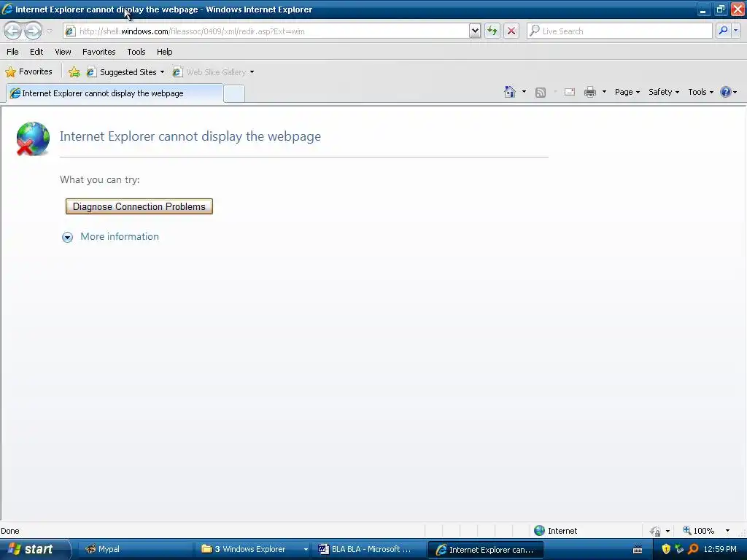The height and width of the screenshot is (560, 747).
Task: Open the Help menu
Action: (x=164, y=52)
